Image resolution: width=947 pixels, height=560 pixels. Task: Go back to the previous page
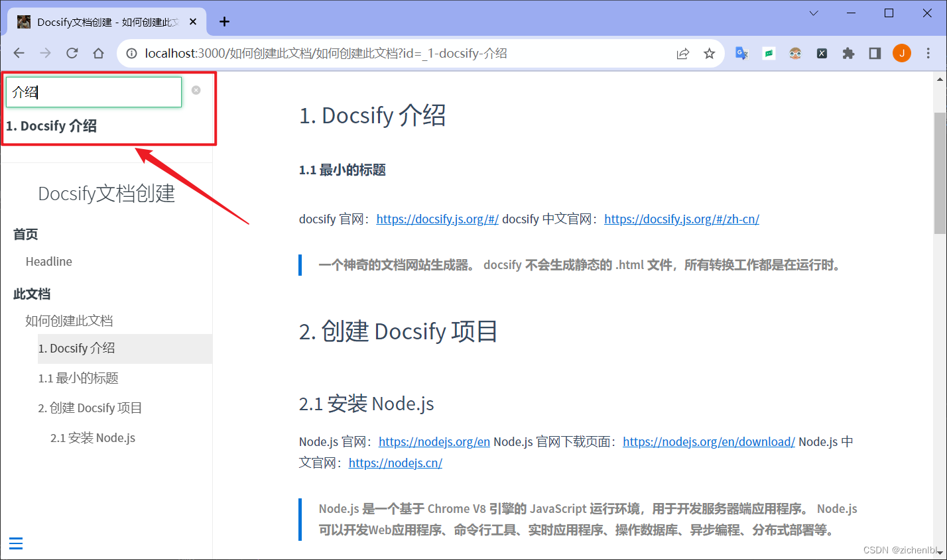[x=19, y=54]
